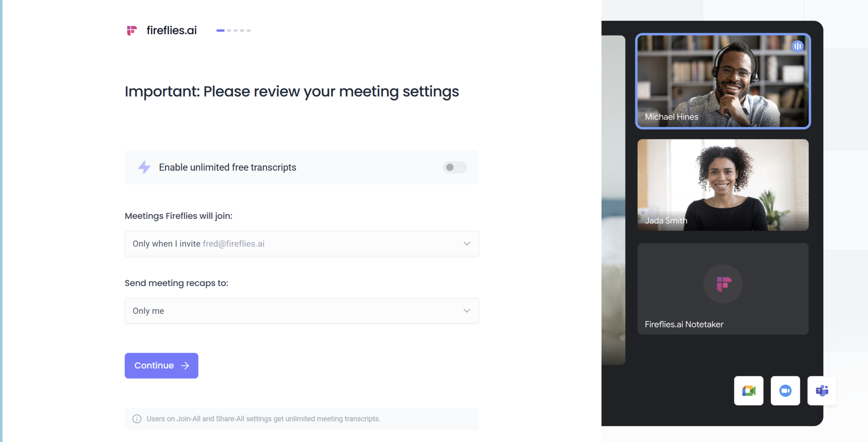Click the 'Fireflies.ai Notetaker' caption

point(684,324)
